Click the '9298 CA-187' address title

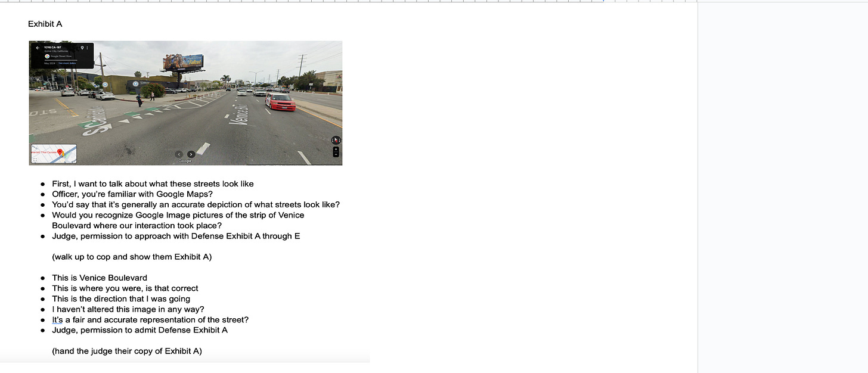tap(52, 47)
